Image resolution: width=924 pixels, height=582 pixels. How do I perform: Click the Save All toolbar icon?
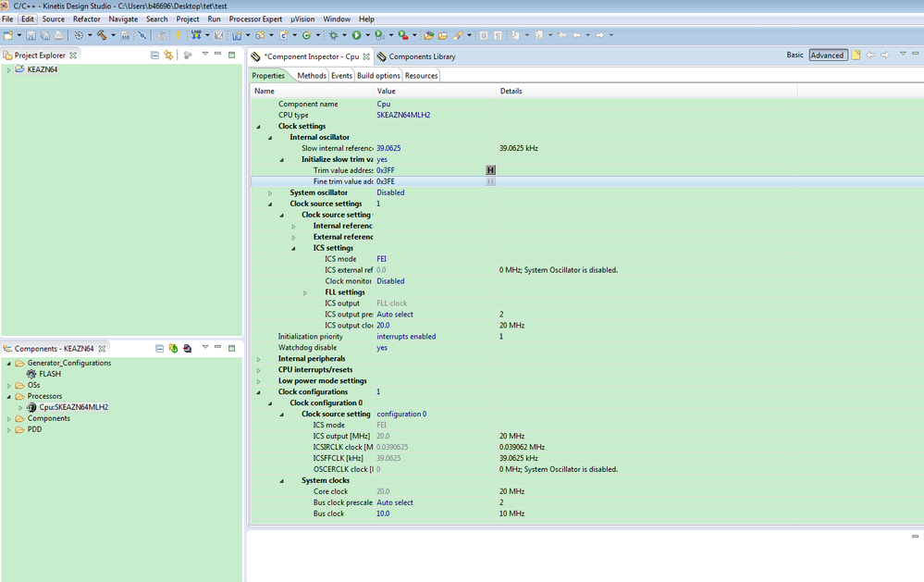click(x=44, y=35)
